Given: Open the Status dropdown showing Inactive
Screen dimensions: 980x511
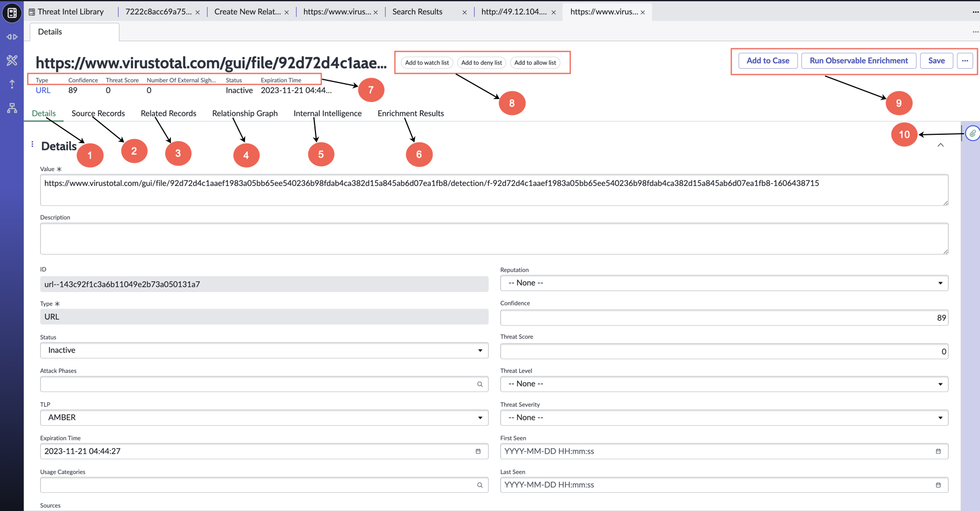Looking at the screenshot, I should click(264, 350).
